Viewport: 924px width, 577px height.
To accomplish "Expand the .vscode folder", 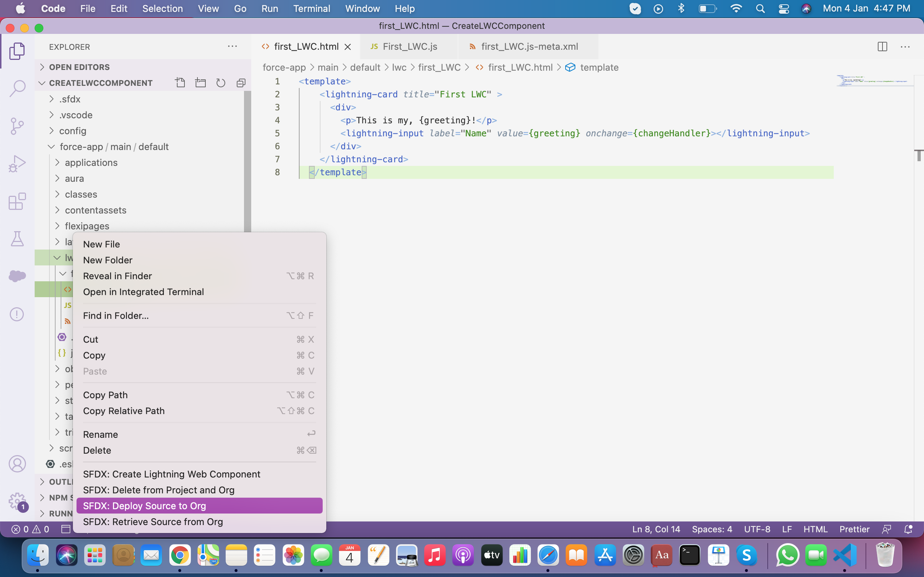I will pos(75,115).
